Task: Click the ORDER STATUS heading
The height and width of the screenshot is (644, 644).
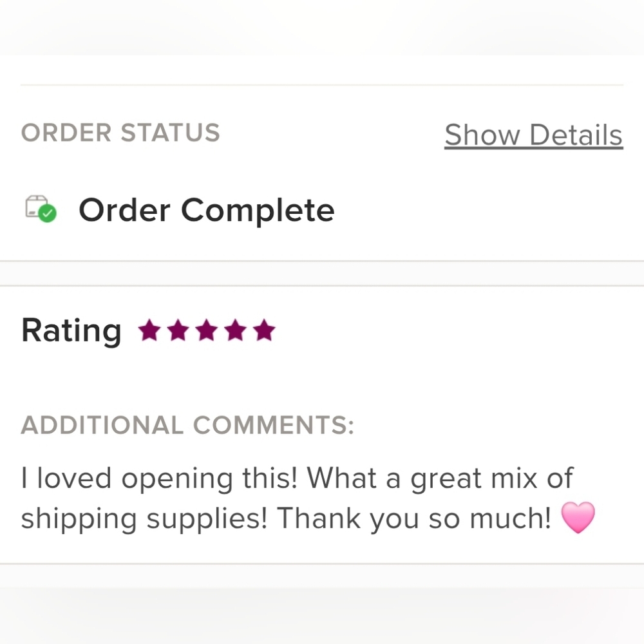Action: pyautogui.click(x=120, y=133)
